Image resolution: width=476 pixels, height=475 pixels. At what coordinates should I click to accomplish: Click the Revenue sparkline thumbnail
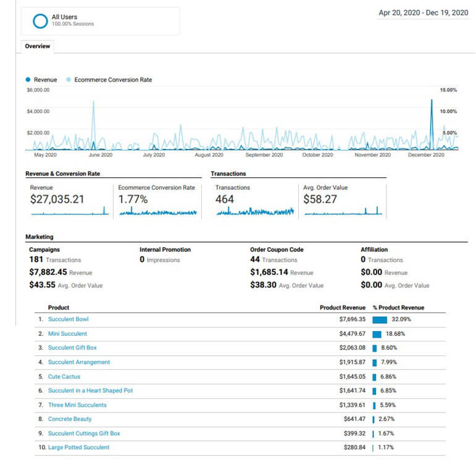point(70,211)
